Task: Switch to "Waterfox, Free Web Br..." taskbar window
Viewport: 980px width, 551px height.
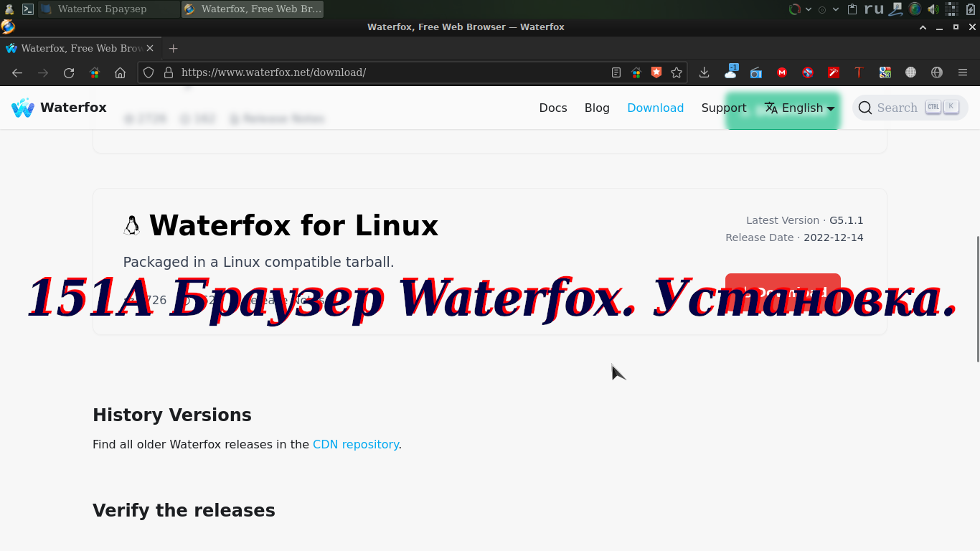Action: tap(253, 9)
